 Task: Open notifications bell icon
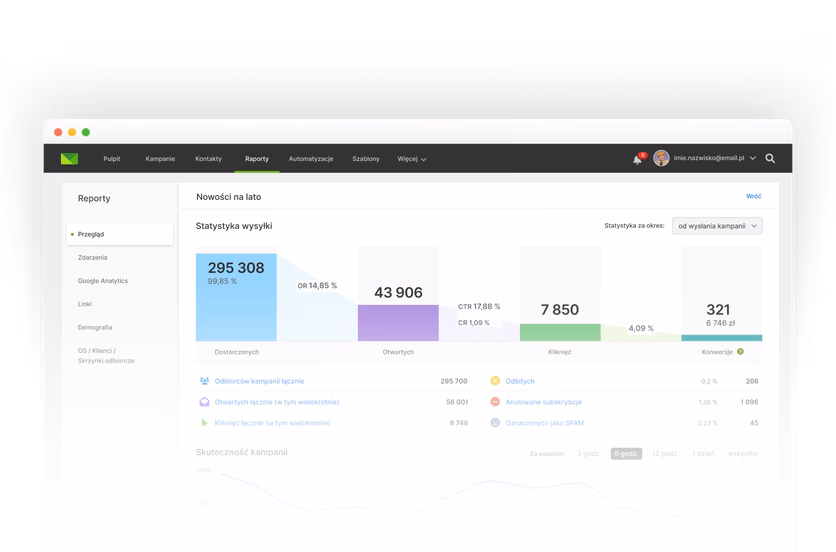tap(637, 159)
